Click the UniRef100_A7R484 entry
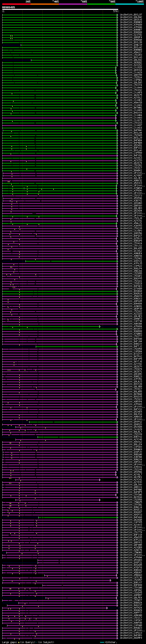 point(131,326)
